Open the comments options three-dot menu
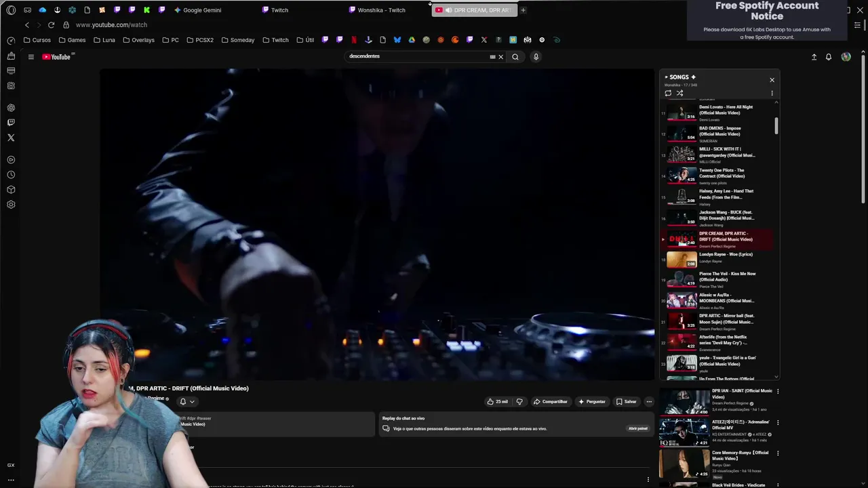Image resolution: width=868 pixels, height=488 pixels. coord(648,479)
